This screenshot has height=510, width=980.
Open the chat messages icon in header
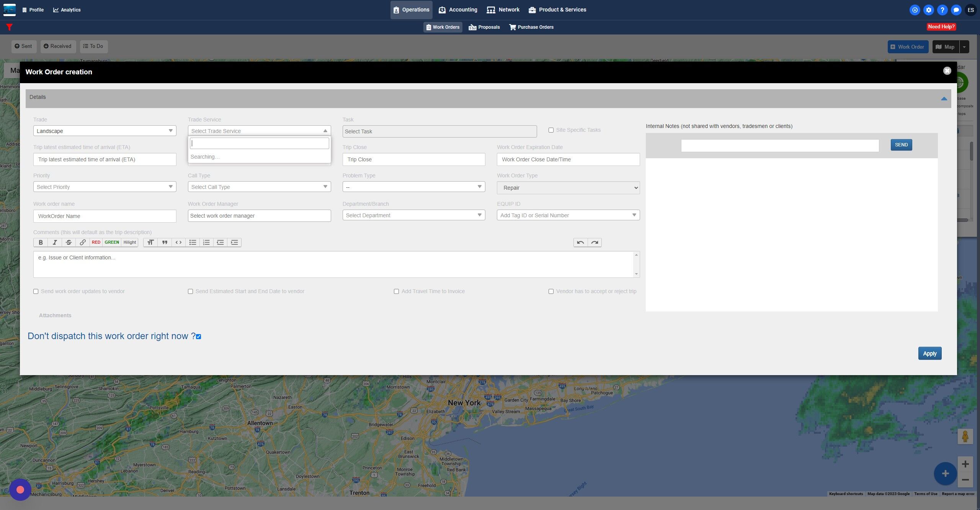click(x=956, y=10)
